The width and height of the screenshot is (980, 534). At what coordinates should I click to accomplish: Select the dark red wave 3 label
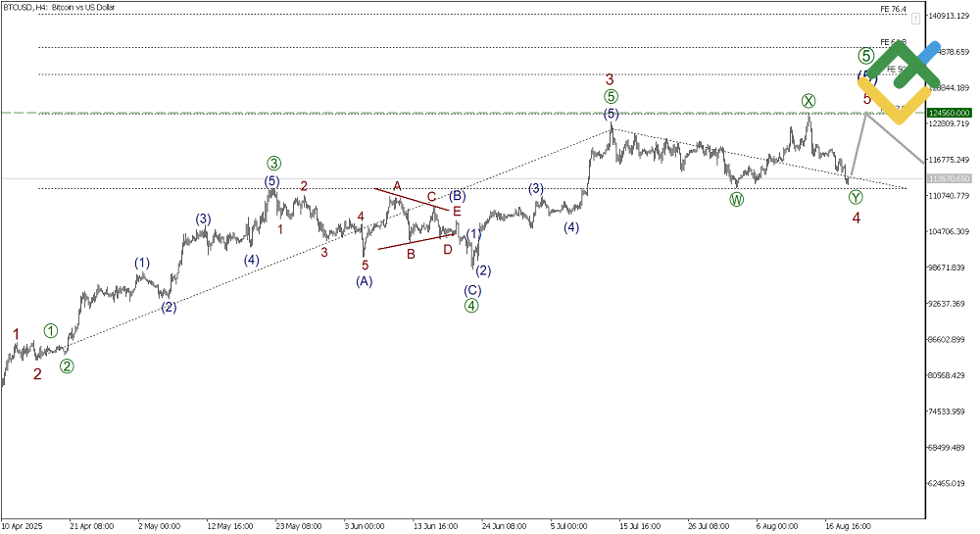click(610, 79)
